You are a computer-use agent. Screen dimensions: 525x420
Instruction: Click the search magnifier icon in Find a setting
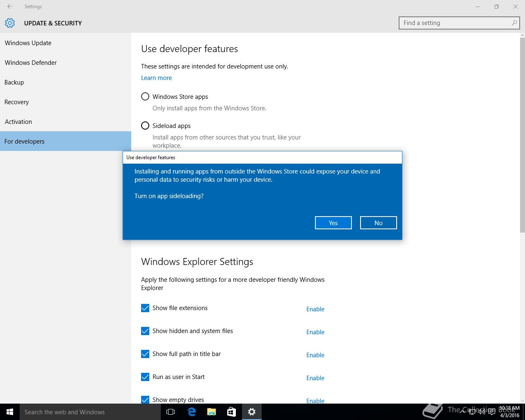[x=514, y=23]
